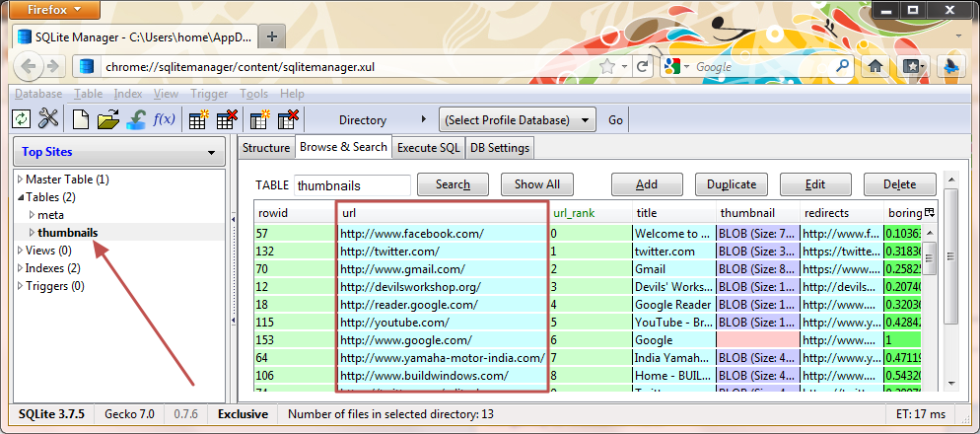
Task: Collapse the Tables (2) node
Action: point(21,197)
